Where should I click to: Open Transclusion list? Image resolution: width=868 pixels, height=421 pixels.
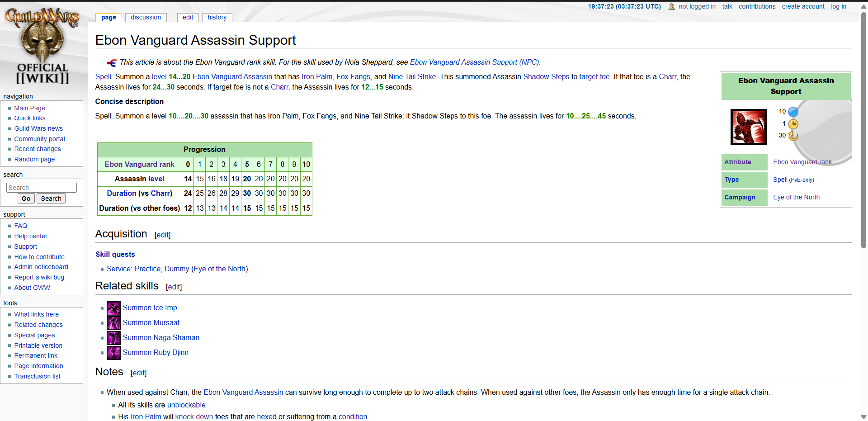tap(37, 376)
